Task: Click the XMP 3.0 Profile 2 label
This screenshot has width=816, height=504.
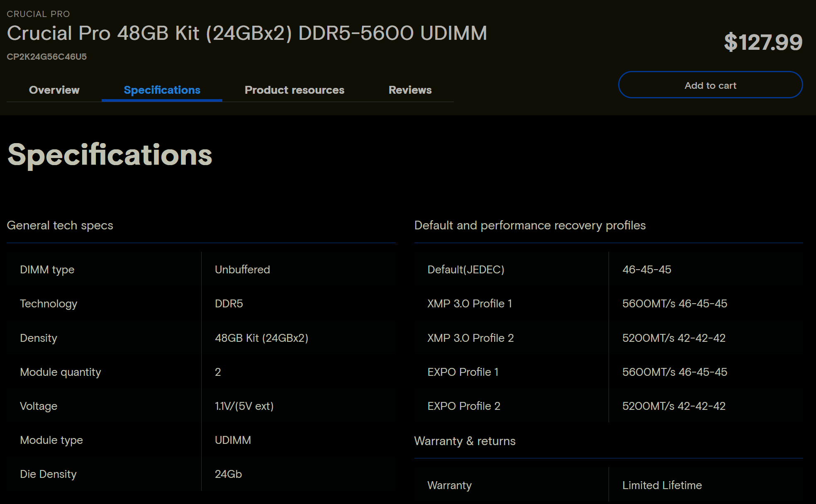Action: 471,338
